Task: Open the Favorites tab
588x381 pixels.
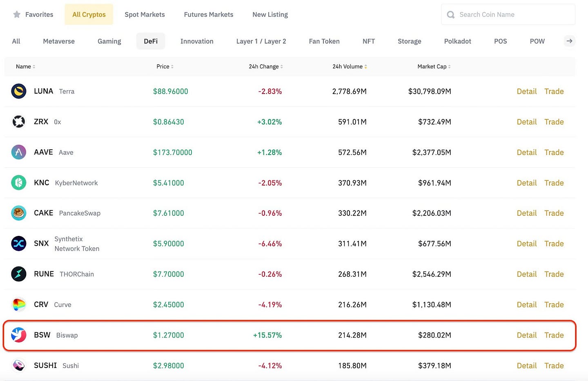Action: (x=33, y=15)
